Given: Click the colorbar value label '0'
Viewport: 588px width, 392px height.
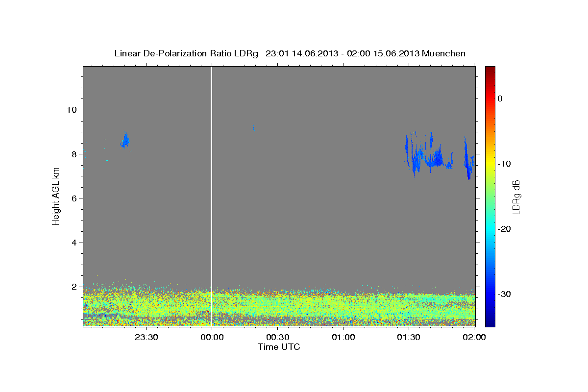Looking at the screenshot, I should point(500,98).
